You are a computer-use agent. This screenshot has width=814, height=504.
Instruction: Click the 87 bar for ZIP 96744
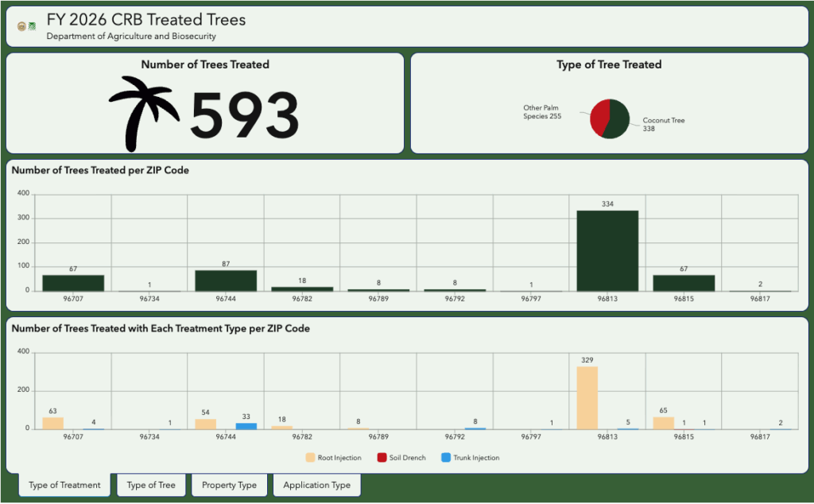[226, 281]
